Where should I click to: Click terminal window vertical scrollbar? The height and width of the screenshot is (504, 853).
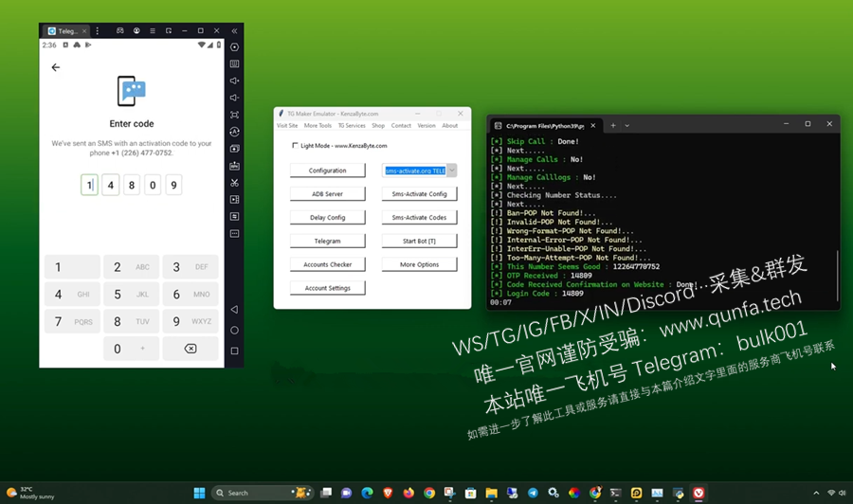click(x=837, y=275)
